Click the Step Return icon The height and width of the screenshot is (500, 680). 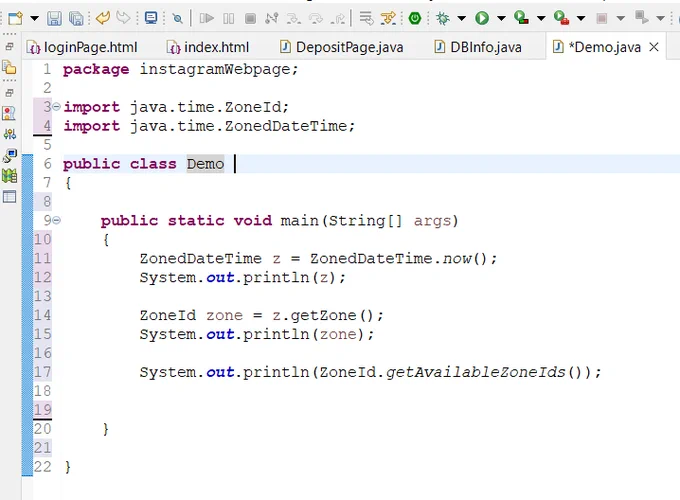tap(338, 18)
